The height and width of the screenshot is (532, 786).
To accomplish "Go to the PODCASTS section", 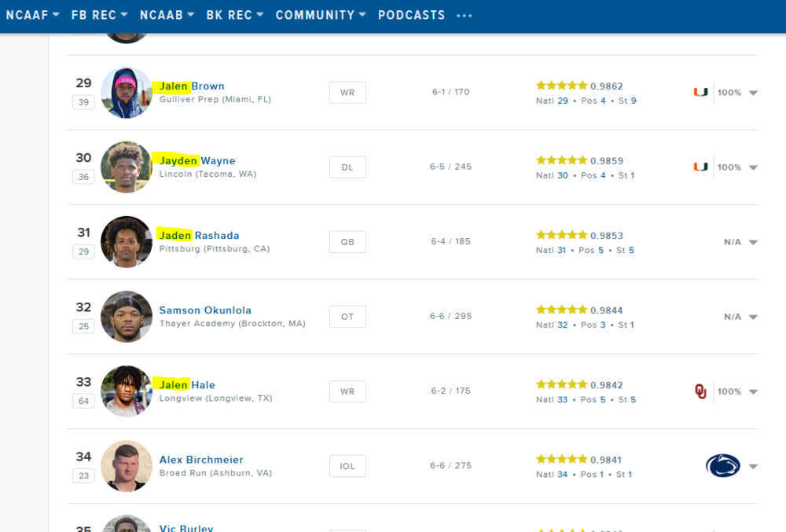I will point(411,15).
